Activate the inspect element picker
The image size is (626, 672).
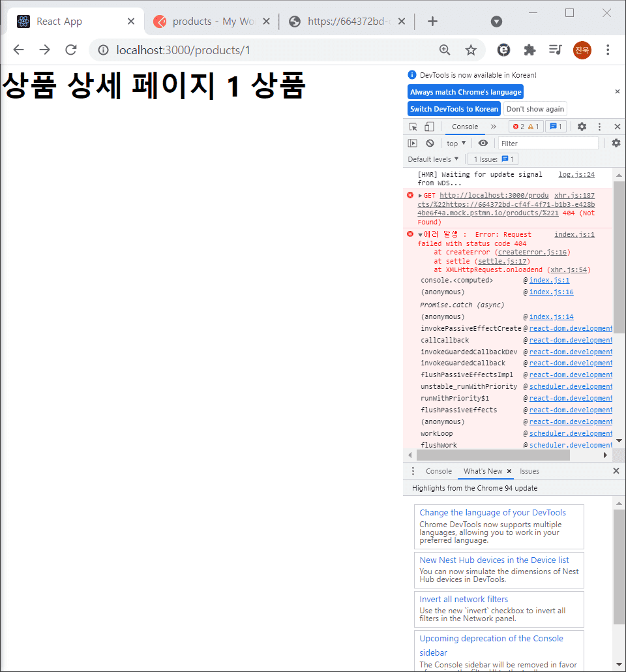click(x=413, y=127)
